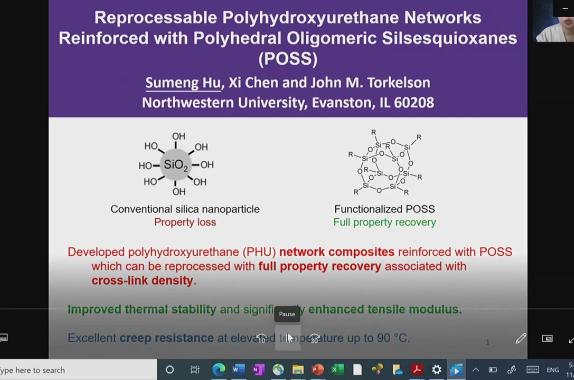574x380 pixels.
Task: Switch to mini view mode
Action: [547, 338]
